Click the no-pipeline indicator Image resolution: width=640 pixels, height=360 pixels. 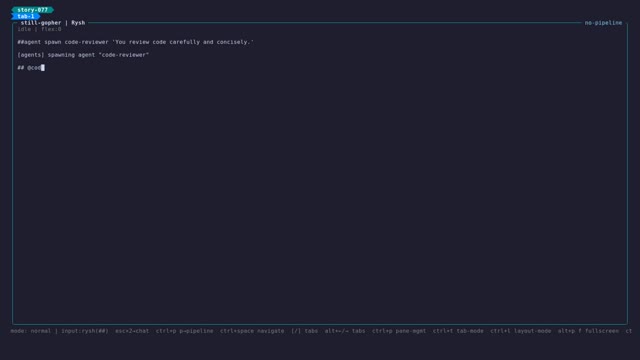[x=603, y=23]
